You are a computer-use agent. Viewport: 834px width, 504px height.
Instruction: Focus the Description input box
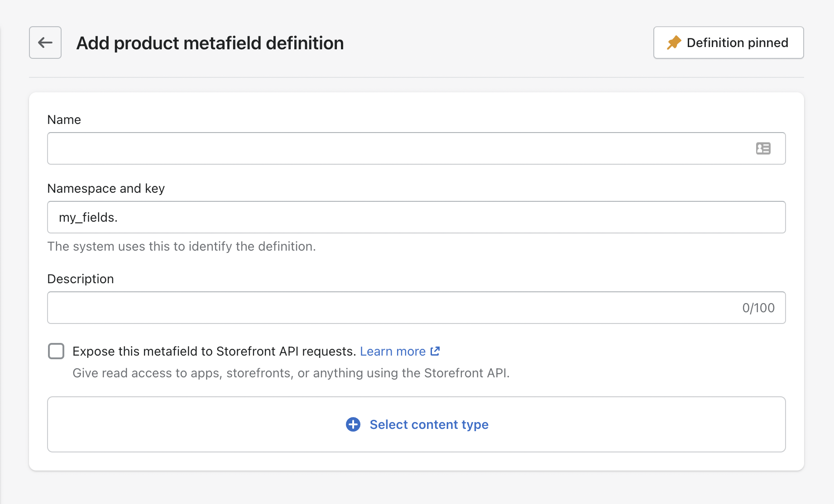(x=389, y=308)
